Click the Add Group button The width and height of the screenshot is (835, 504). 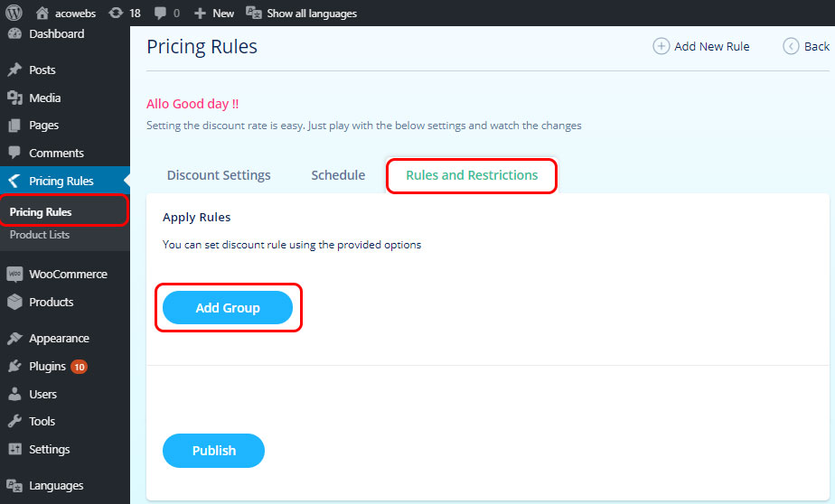228,308
